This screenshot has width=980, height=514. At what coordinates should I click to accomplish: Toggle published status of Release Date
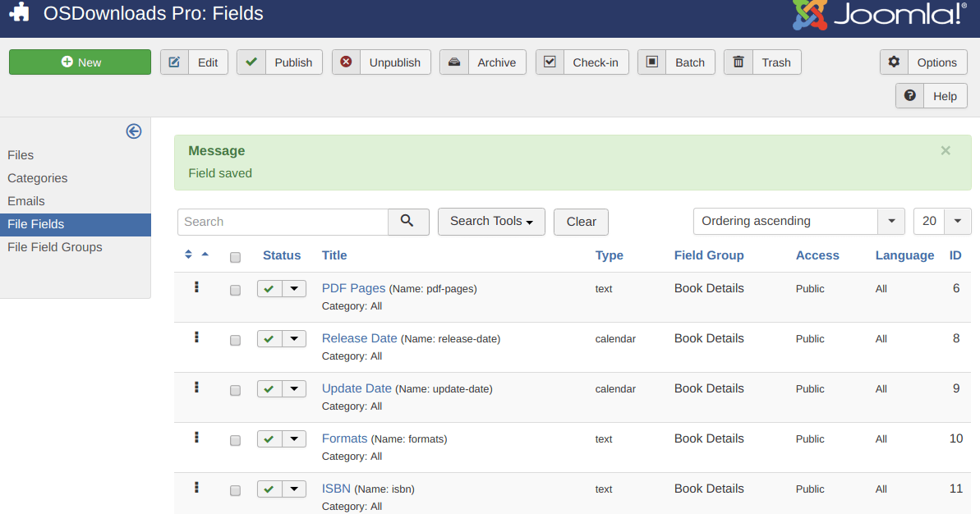tap(269, 338)
